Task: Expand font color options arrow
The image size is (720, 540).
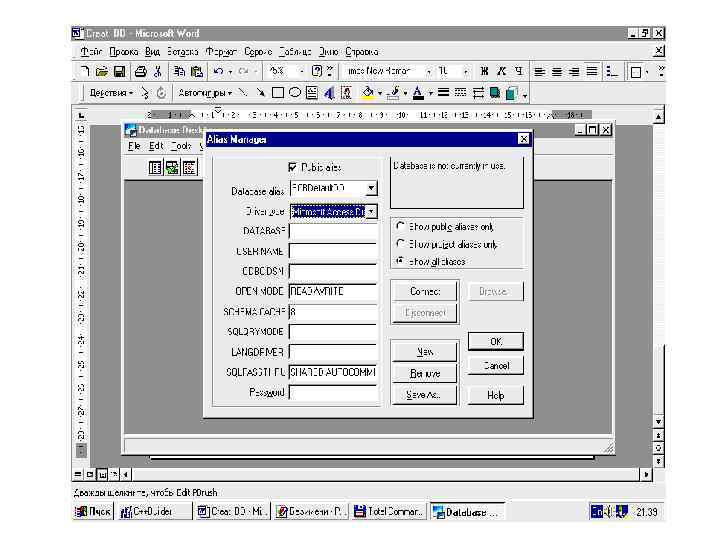Action: 431,93
